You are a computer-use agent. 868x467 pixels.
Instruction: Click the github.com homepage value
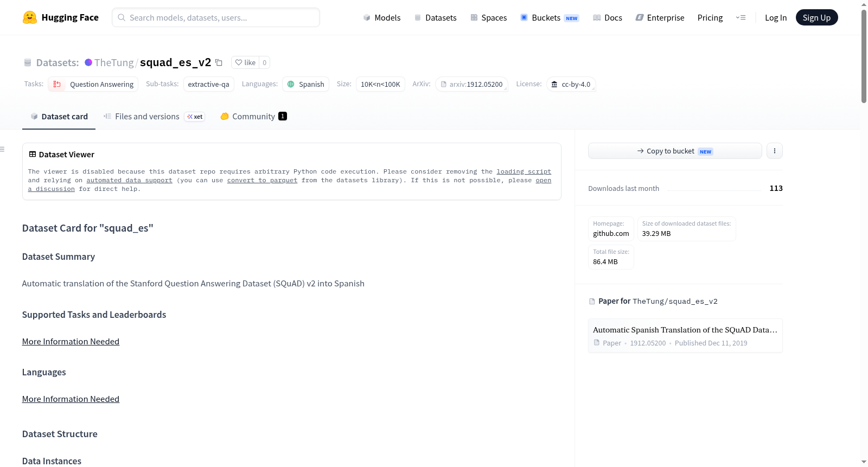tap(611, 233)
